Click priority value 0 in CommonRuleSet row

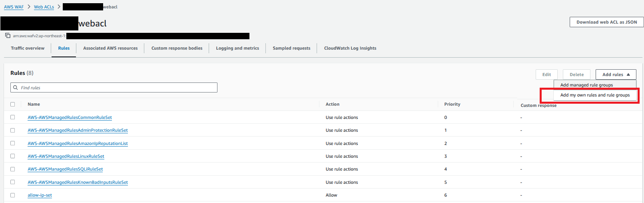click(445, 117)
